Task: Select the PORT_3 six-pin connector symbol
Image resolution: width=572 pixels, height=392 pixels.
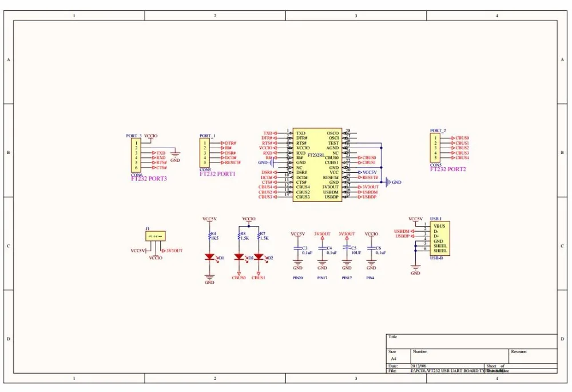Action: tap(136, 155)
